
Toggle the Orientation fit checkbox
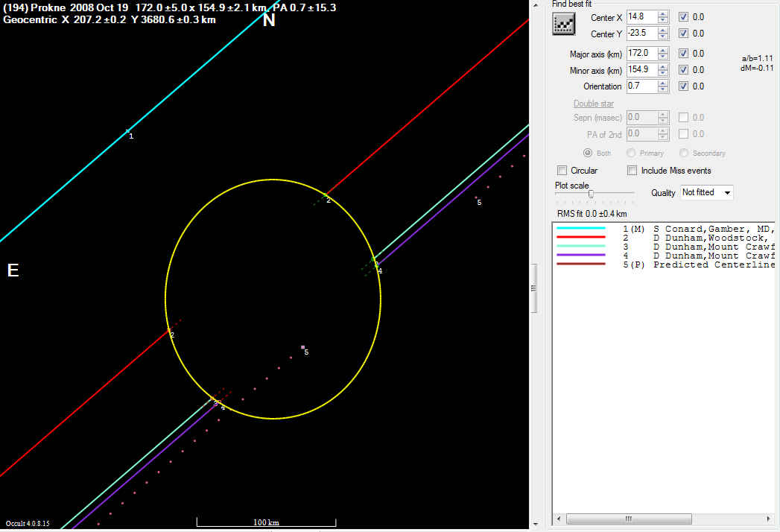point(683,86)
